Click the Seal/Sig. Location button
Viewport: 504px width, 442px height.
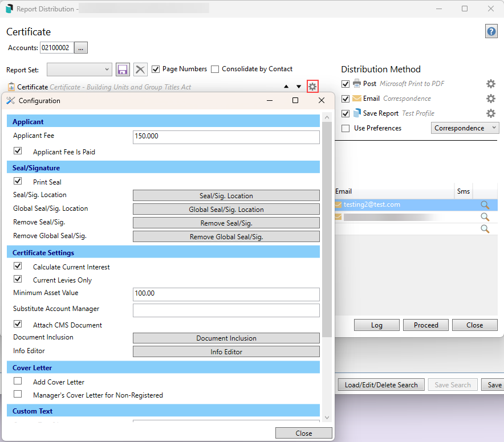[x=226, y=195]
